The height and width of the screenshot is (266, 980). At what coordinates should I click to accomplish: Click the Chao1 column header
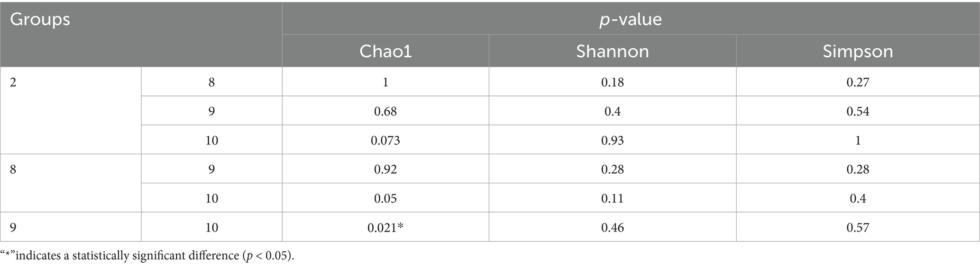coord(385,51)
